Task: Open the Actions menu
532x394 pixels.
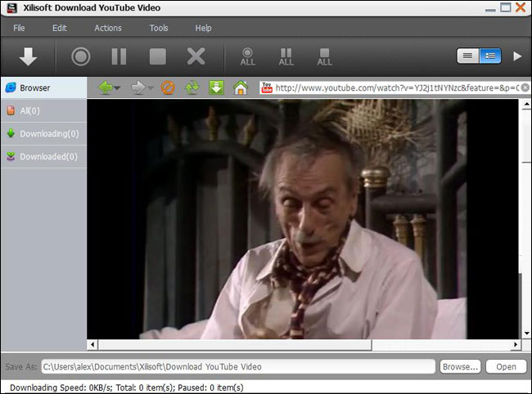Action: pos(108,28)
